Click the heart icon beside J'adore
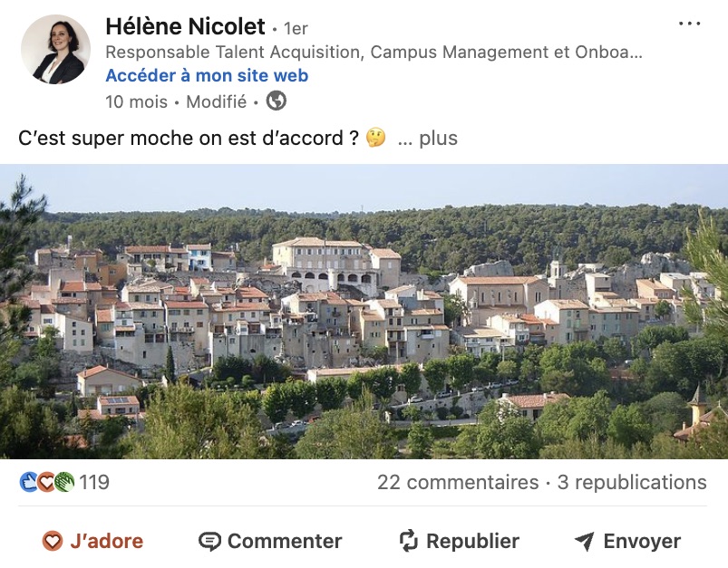 [x=52, y=541]
